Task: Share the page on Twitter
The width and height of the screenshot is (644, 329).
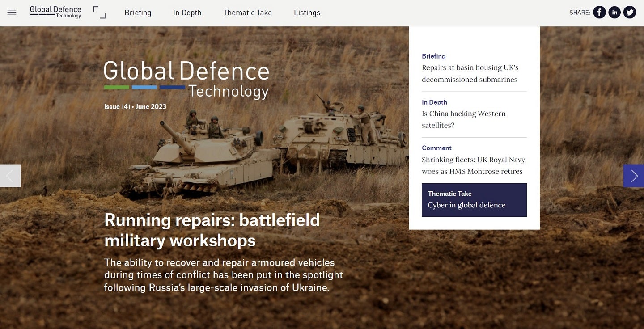Action: point(630,13)
